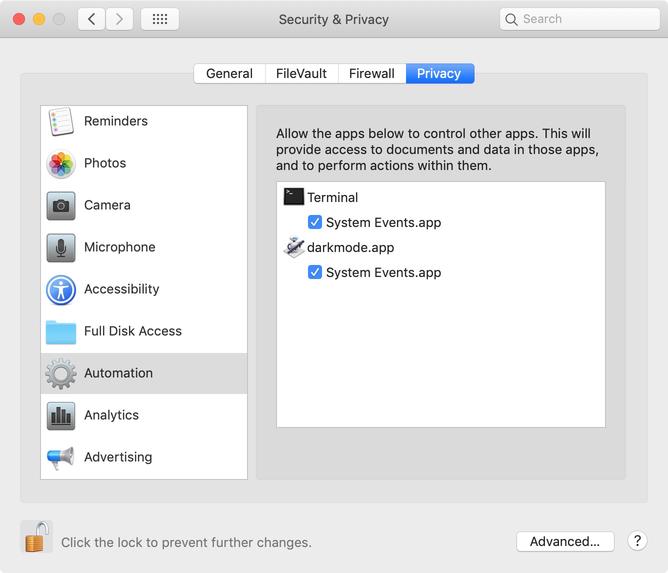Click the darkmode.app name in the list

[x=351, y=248]
